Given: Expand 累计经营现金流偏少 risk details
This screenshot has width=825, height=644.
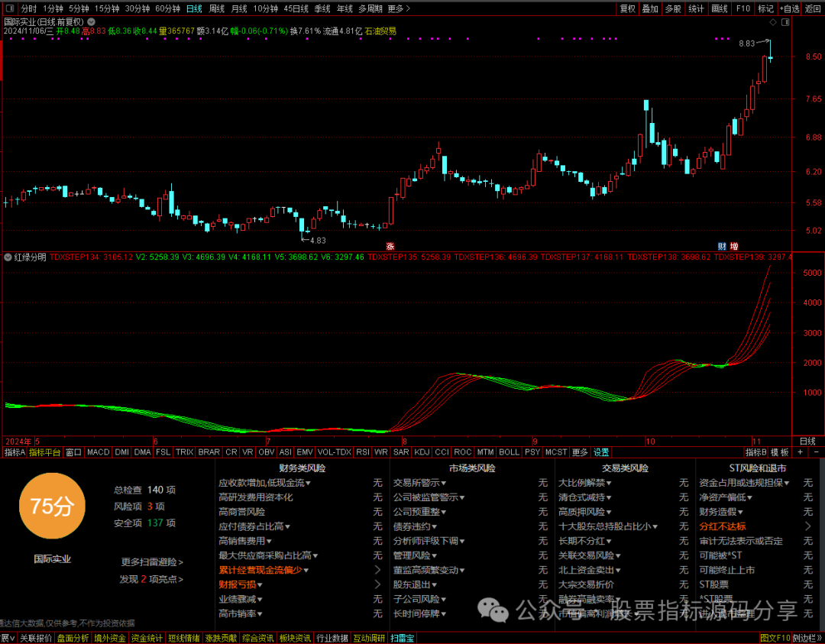Looking at the screenshot, I should (x=264, y=570).
